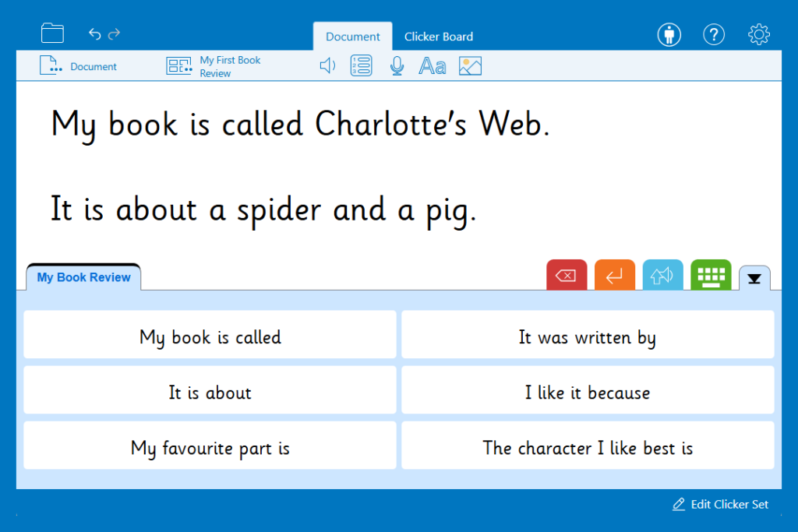Click Edit Clicker Set link
This screenshot has width=798, height=532.
pos(720,504)
